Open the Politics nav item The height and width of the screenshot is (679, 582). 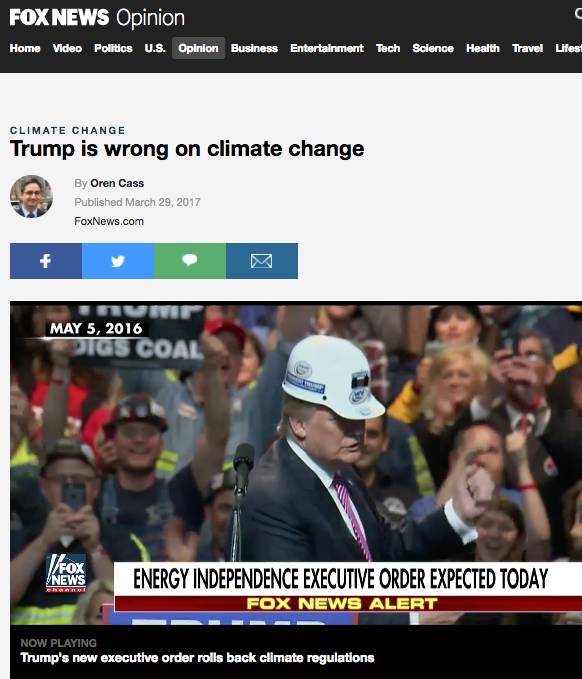pyautogui.click(x=113, y=48)
